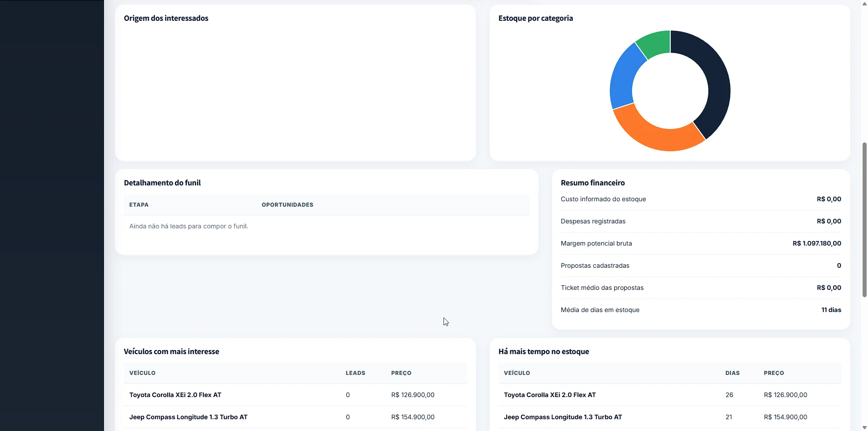The width and height of the screenshot is (868, 431).
Task: Open Toyota Corolla row in Veículos com mais interesse
Action: [295, 395]
